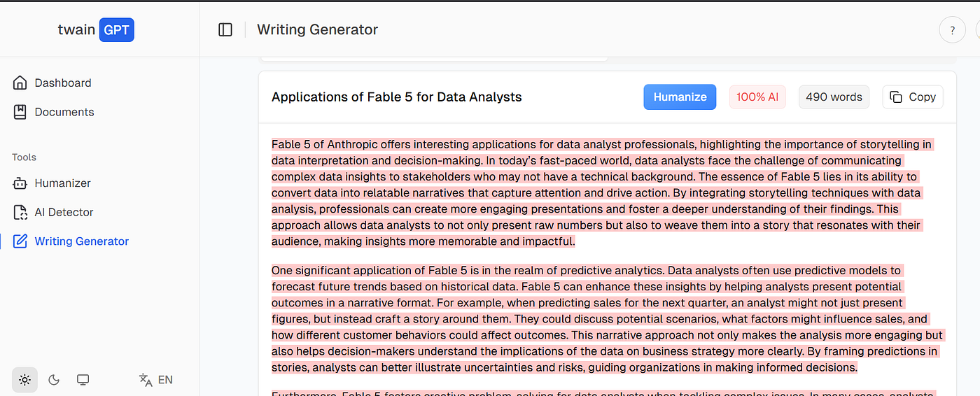
Task: Open help via question mark icon
Action: (952, 30)
